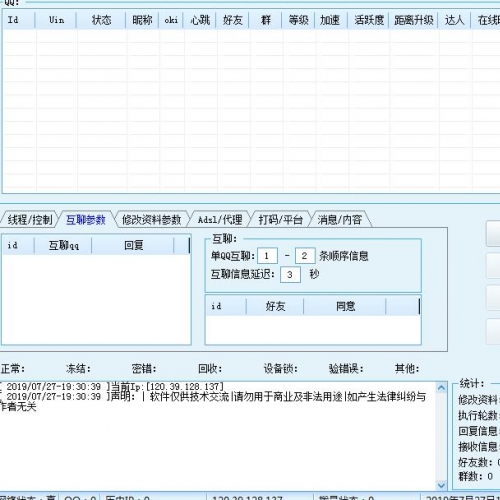This screenshot has width=500, height=500.
Task: Sort by the 等级 column header
Action: tap(298, 20)
